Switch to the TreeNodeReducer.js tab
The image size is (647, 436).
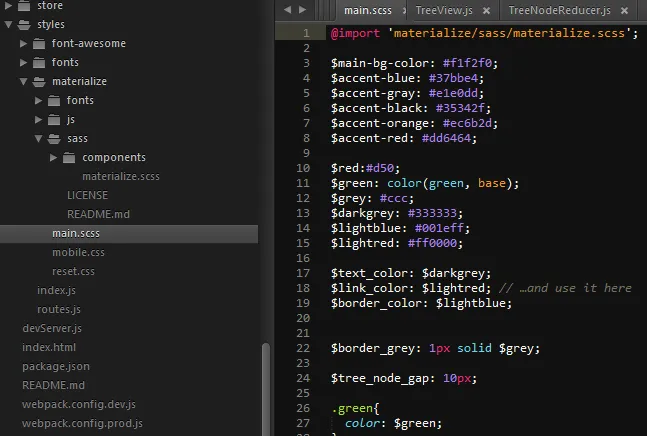(559, 10)
